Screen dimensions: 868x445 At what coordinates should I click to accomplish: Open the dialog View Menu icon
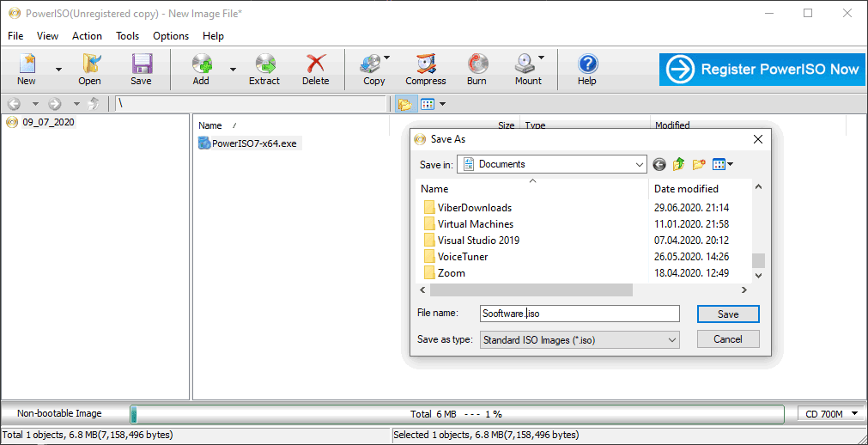point(723,164)
